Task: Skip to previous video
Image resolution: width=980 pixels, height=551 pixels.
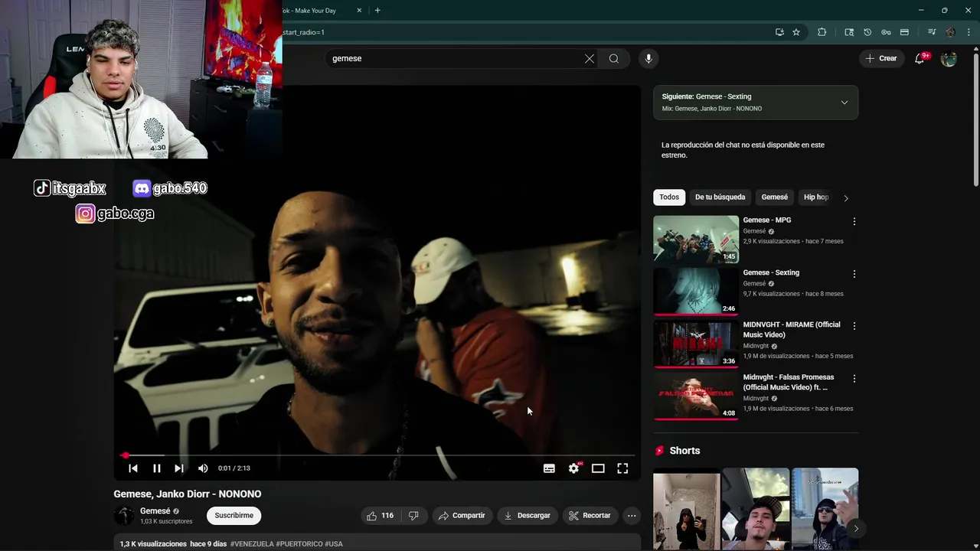Action: (133, 468)
